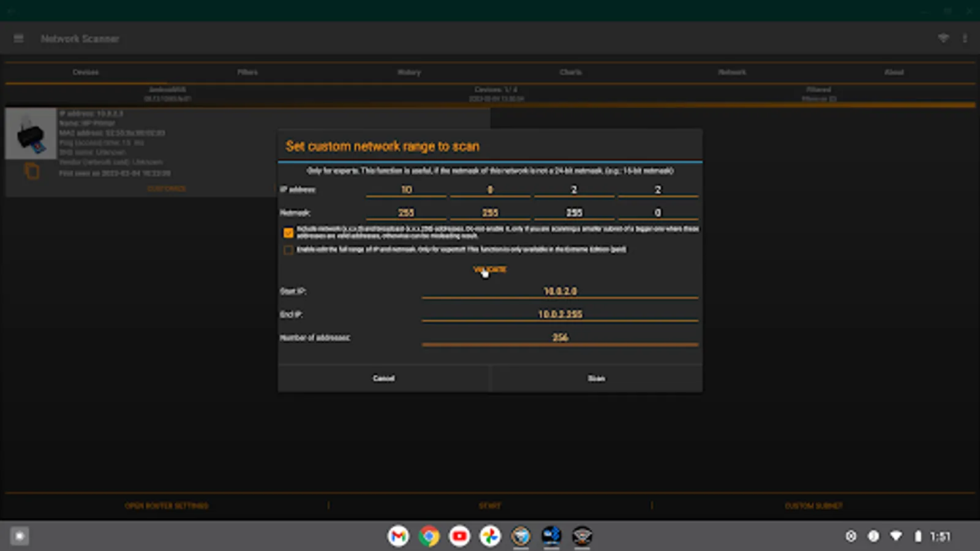Go to the Network tab
Screen dimensions: 980x551
coord(733,72)
